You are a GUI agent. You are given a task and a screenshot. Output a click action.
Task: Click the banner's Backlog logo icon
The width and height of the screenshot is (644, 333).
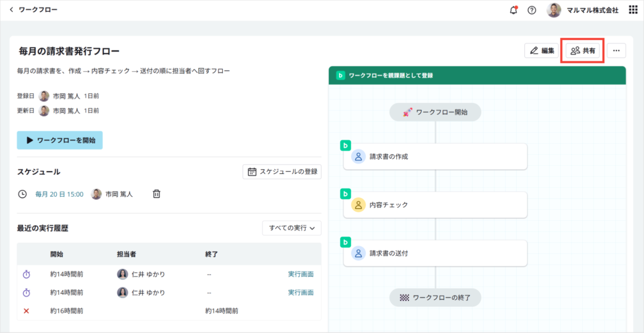tap(340, 76)
